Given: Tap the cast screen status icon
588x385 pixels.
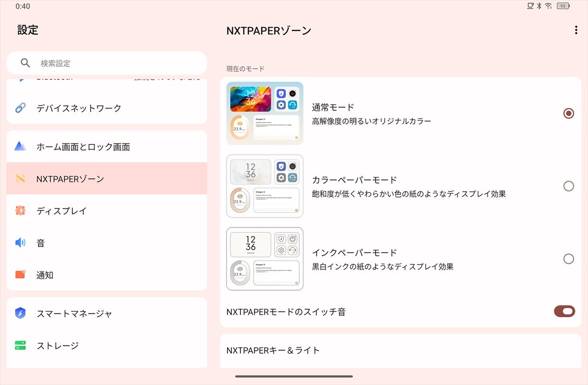Looking at the screenshot, I should point(530,6).
